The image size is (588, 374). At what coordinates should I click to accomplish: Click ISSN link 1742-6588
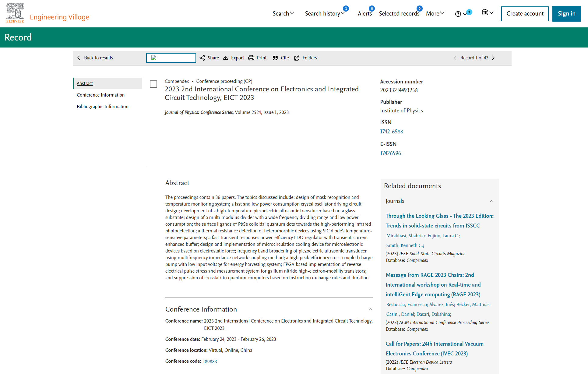pyautogui.click(x=391, y=132)
